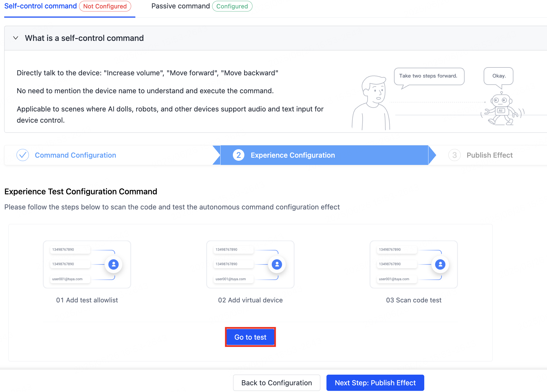Click user avatar icon in virtual device illustration
The height and width of the screenshot is (392, 547).
point(277,264)
